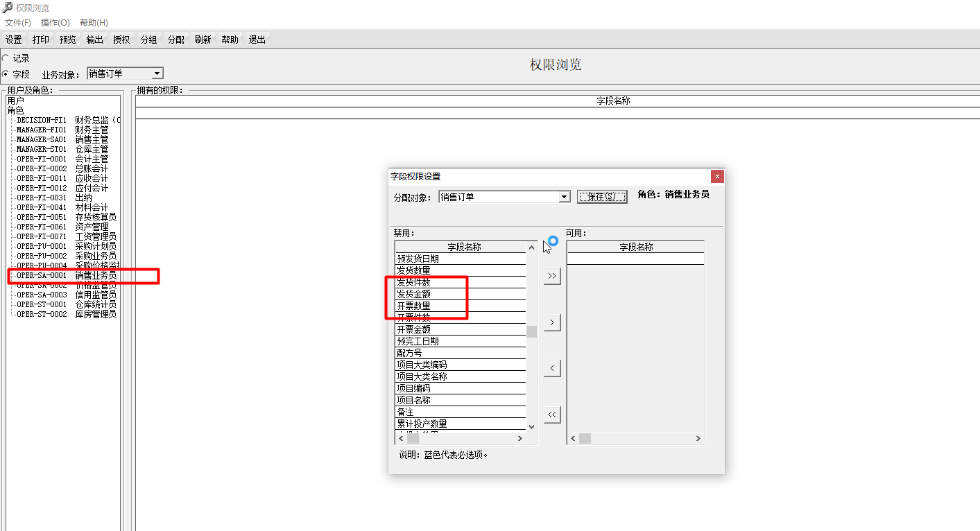Screen dimensions: 980x531
Task: Select role OPER-FI-0051 存货核算员
Action: [x=67, y=217]
